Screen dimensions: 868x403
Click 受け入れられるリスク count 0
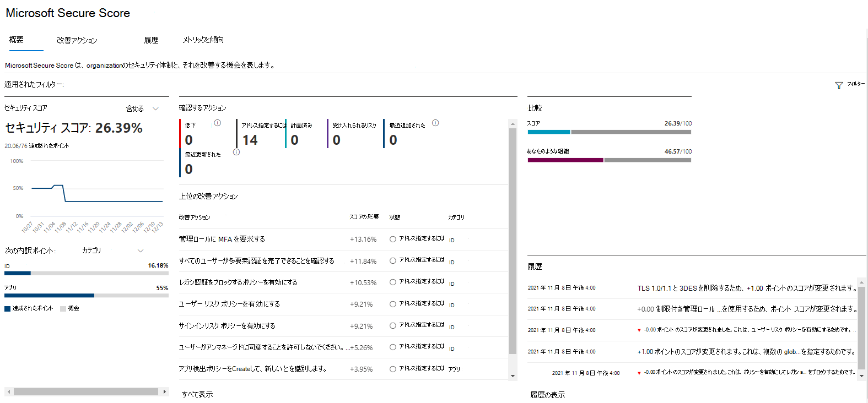pos(337,140)
